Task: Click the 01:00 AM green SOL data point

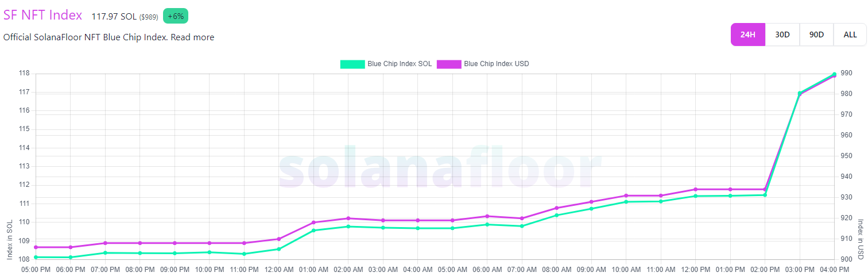Action: pos(313,231)
